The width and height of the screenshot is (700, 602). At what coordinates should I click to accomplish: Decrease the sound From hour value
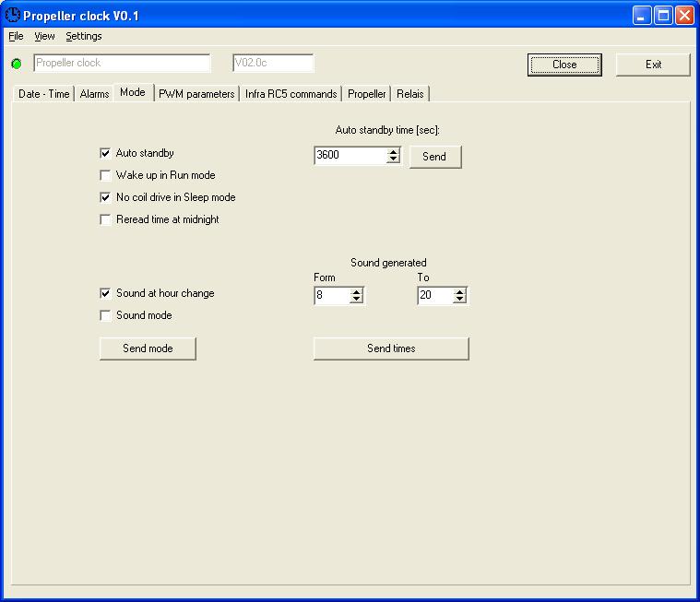tap(356, 300)
